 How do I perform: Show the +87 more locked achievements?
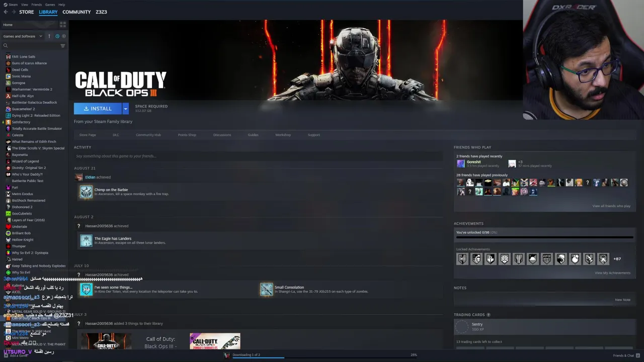(617, 259)
